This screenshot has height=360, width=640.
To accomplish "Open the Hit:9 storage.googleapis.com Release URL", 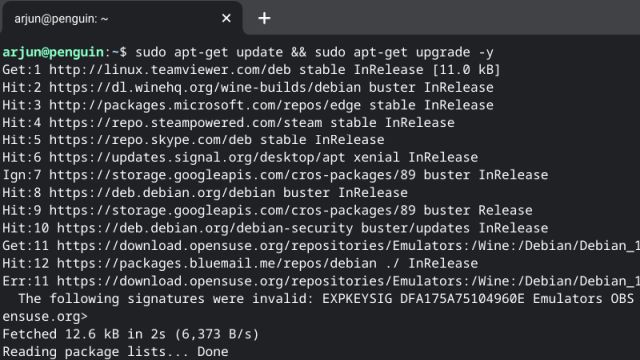I will [232, 210].
